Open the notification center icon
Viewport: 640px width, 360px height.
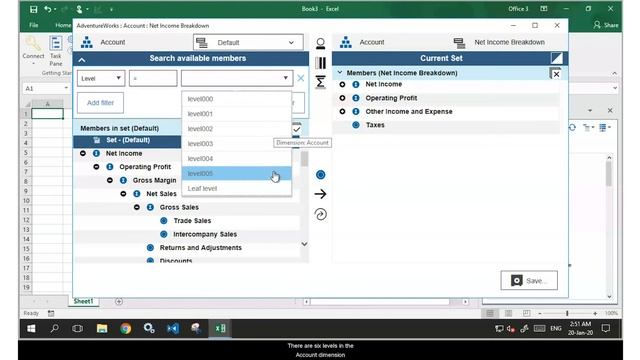coord(606,329)
